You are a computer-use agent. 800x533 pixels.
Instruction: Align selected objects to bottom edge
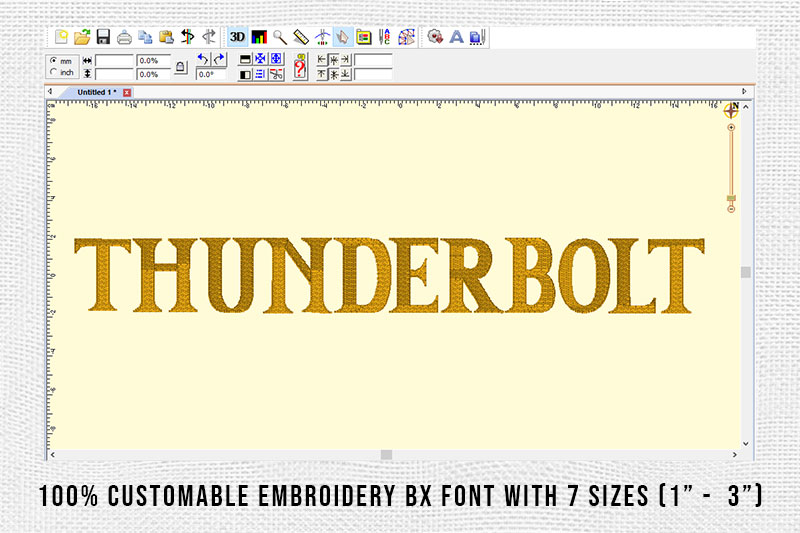(346, 74)
